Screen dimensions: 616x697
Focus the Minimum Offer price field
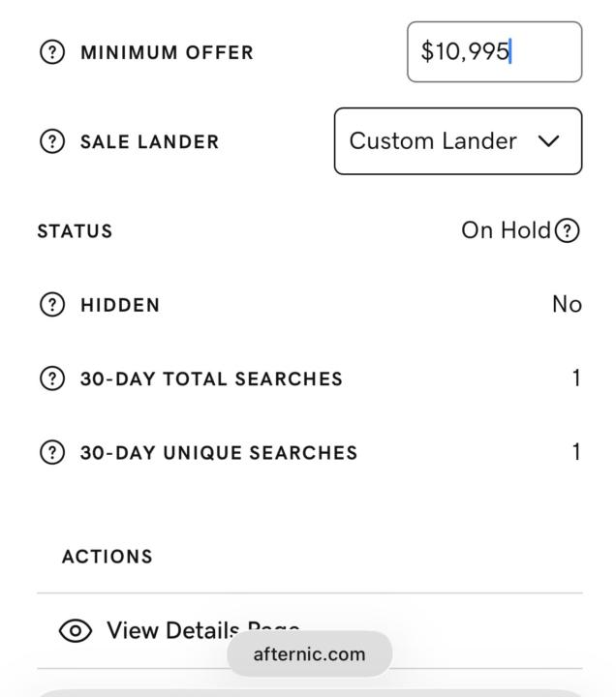[494, 52]
